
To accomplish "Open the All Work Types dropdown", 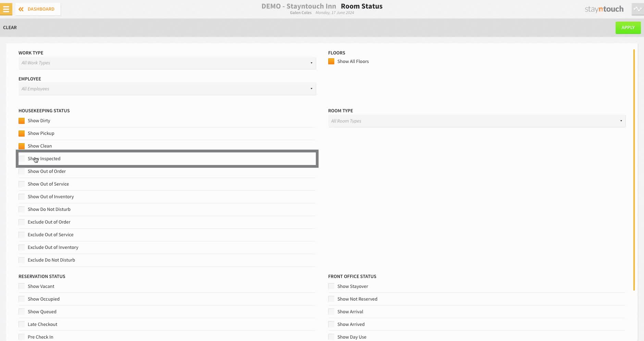I will [167, 63].
